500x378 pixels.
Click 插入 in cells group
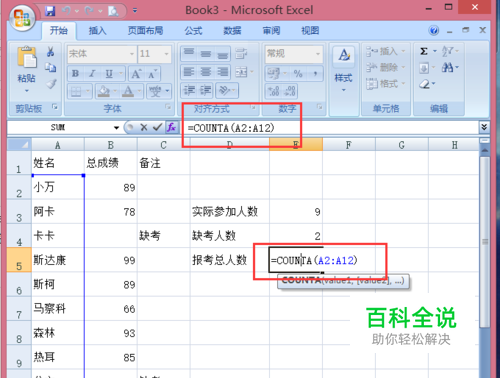tap(386, 51)
